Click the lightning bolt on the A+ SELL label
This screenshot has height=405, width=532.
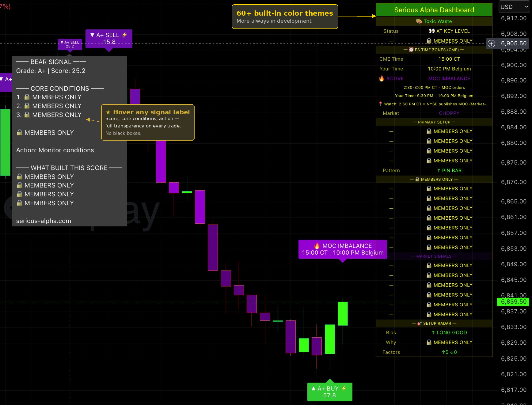point(124,35)
